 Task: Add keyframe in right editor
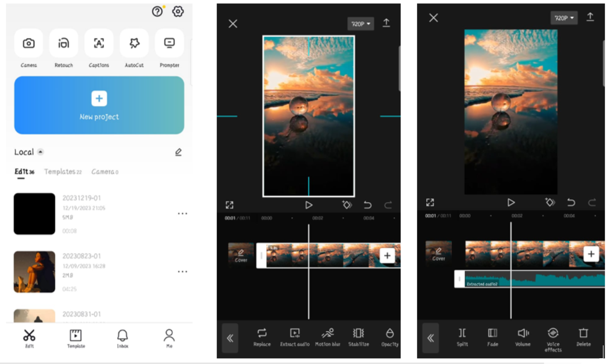(x=550, y=203)
